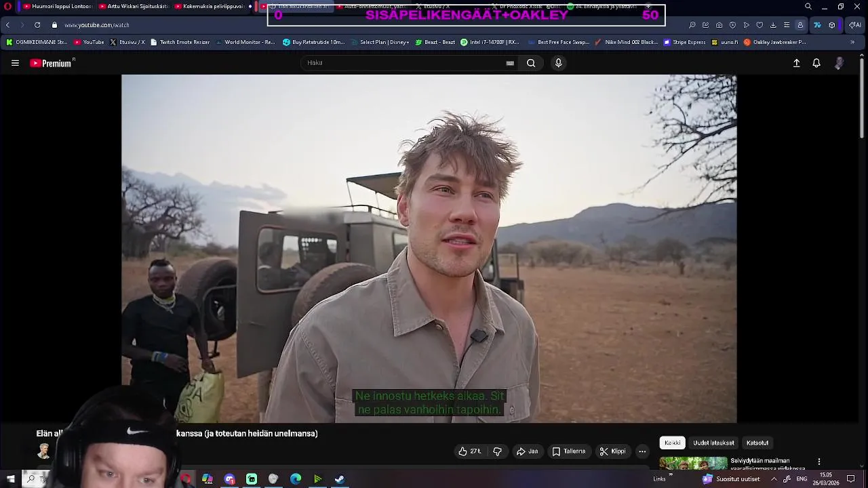The height and width of the screenshot is (488, 868).
Task: Click the channel avatar below the title
Action: click(44, 451)
